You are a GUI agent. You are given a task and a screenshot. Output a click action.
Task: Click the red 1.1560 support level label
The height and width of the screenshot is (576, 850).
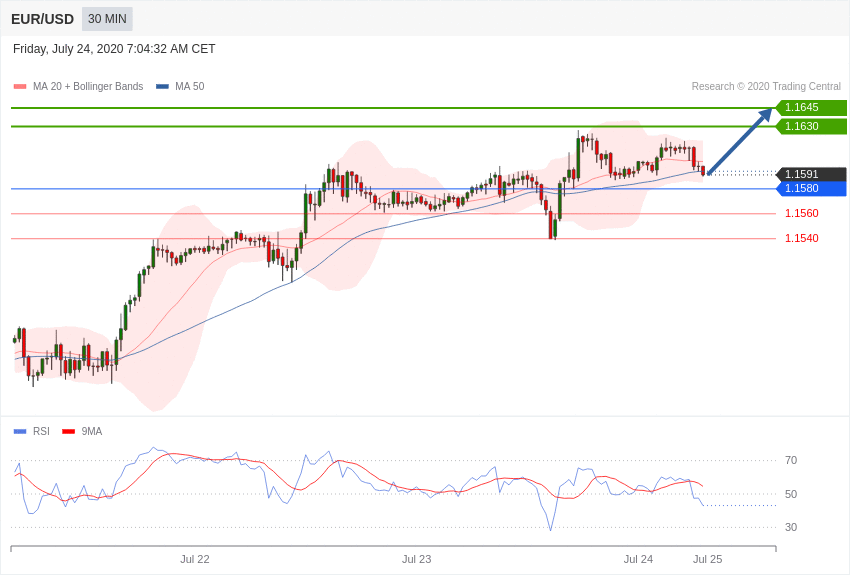coord(801,213)
